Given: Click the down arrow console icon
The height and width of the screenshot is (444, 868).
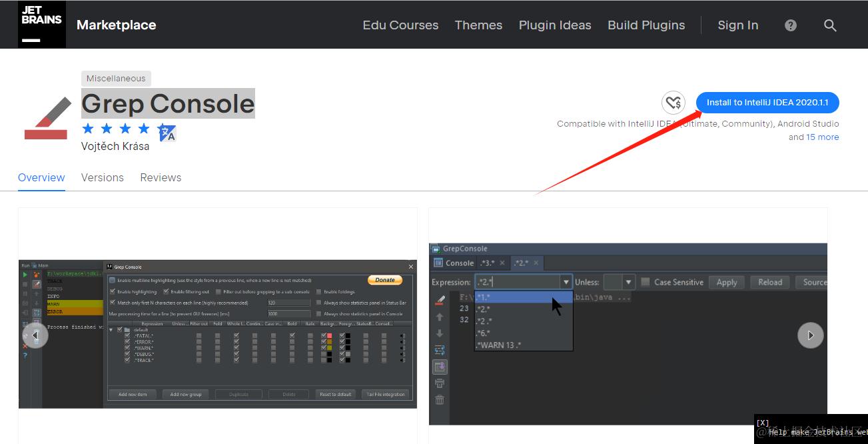Looking at the screenshot, I should [440, 333].
